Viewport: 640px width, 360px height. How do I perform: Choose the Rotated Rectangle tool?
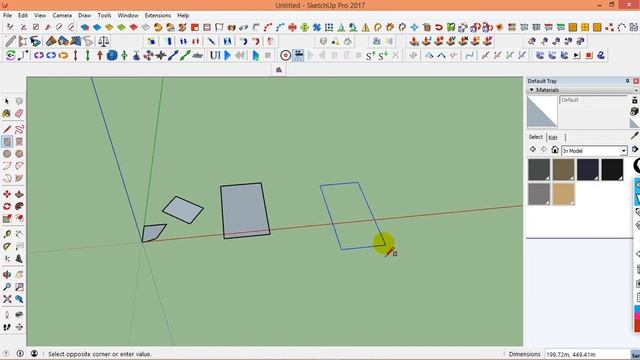(x=19, y=142)
